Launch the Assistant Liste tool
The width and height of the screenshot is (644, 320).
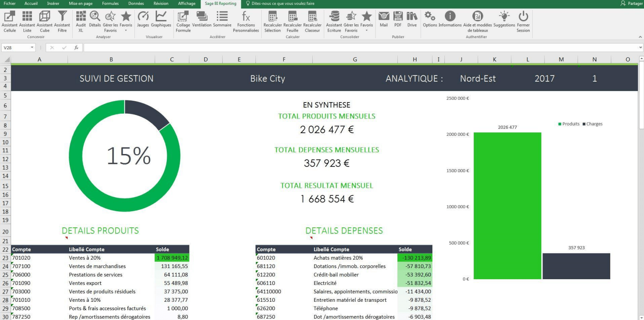[x=27, y=21]
